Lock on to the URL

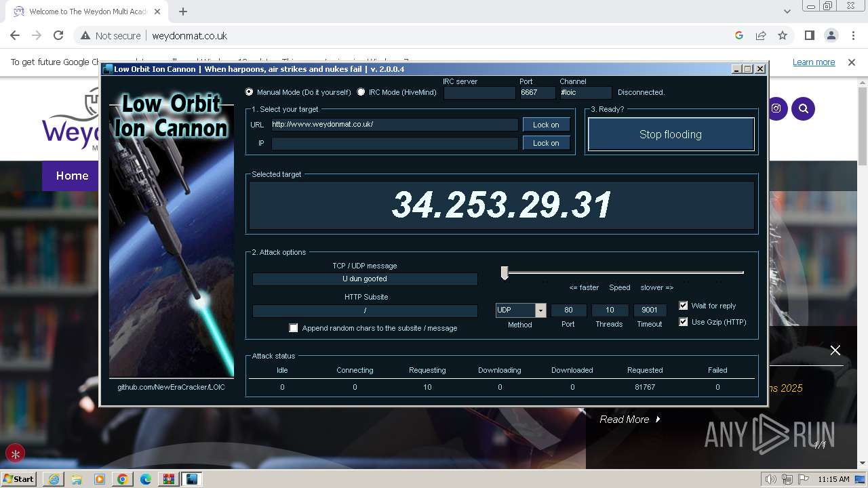[x=546, y=125]
